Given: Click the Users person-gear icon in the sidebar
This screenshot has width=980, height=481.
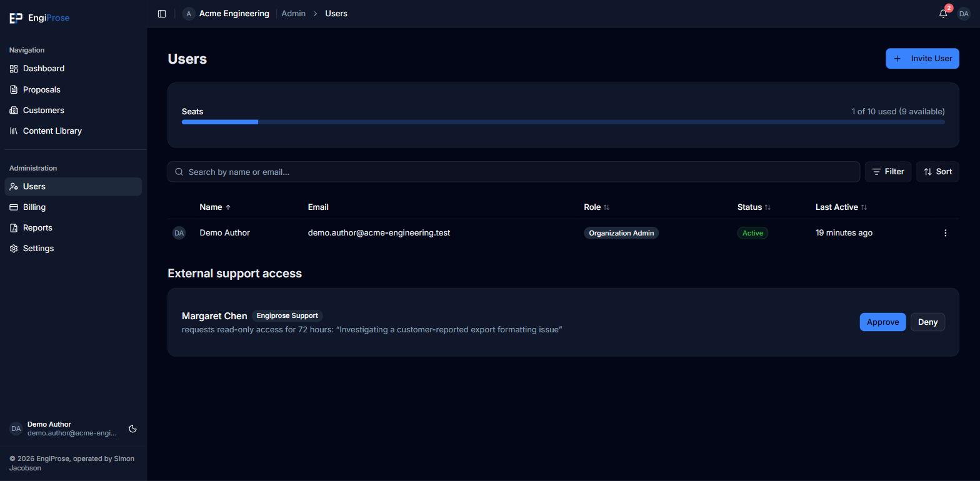Looking at the screenshot, I should (x=14, y=187).
